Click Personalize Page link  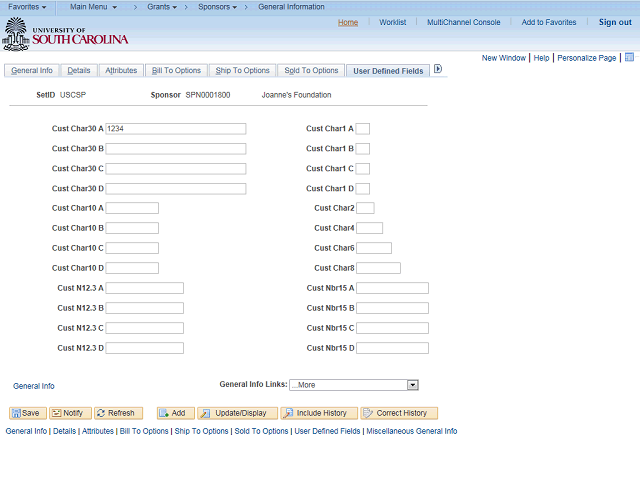click(x=587, y=58)
